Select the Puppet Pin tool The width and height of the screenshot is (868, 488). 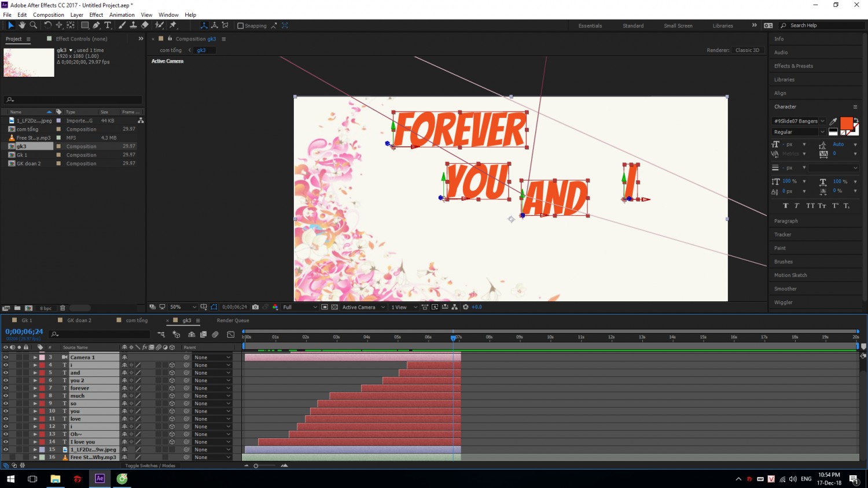[x=172, y=25]
